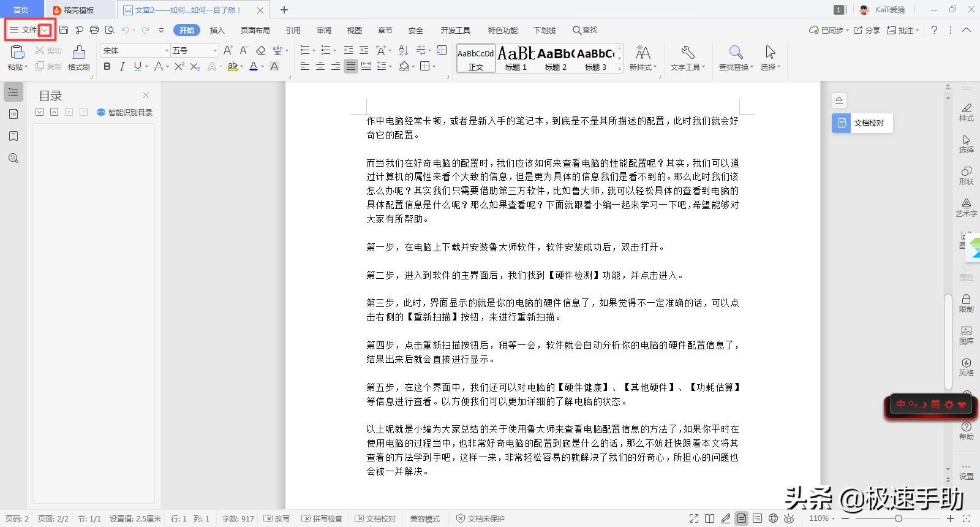The height and width of the screenshot is (527, 980).
Task: Toggle page layout view in status bar
Action: click(x=742, y=518)
